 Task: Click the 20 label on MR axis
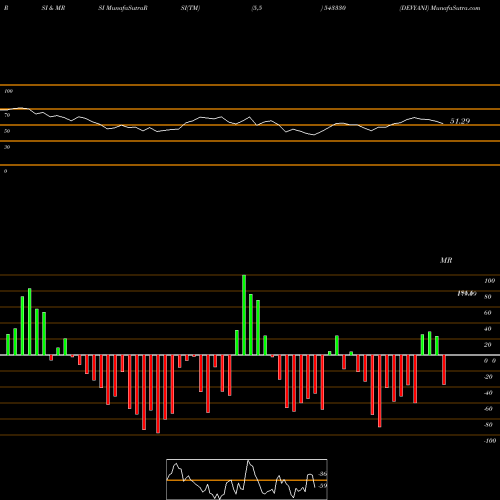[488, 345]
